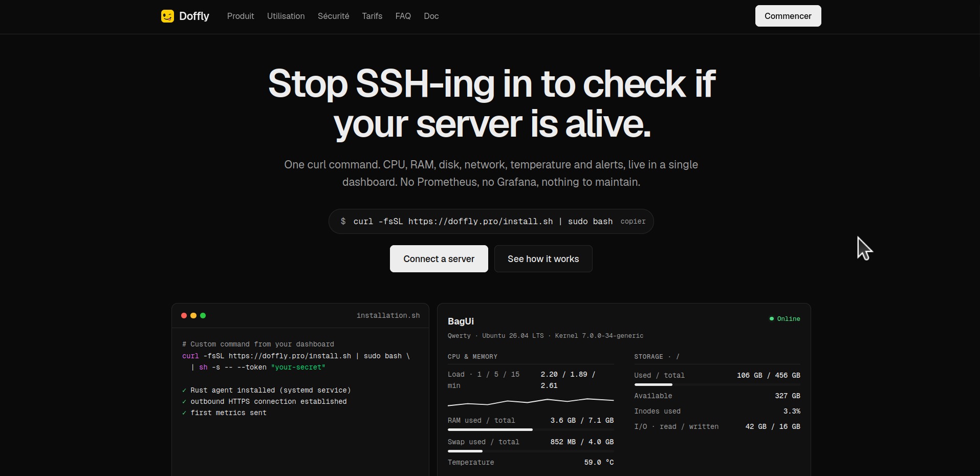Copy the curl command with copier
The width and height of the screenshot is (980, 476).
[x=633, y=222]
